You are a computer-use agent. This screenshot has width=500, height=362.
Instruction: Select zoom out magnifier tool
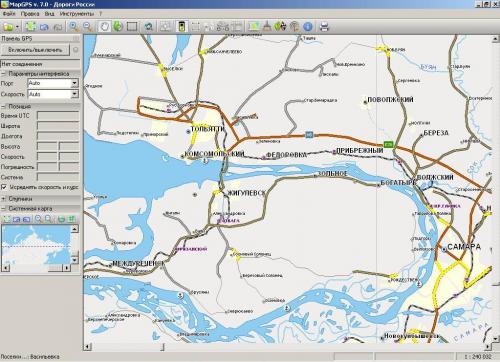[88, 27]
